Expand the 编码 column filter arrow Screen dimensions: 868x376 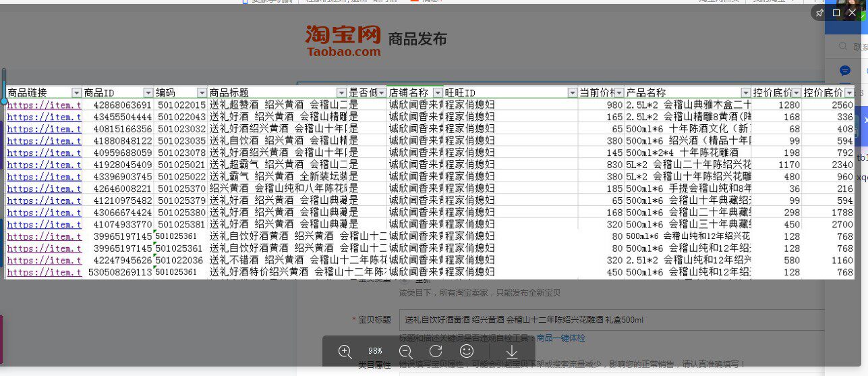click(202, 92)
